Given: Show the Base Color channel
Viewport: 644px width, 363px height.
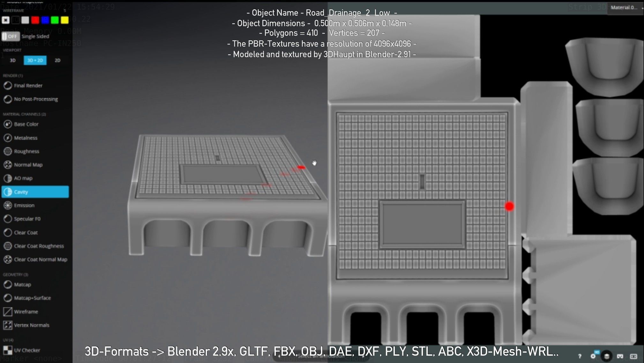Looking at the screenshot, I should [x=21, y=124].
